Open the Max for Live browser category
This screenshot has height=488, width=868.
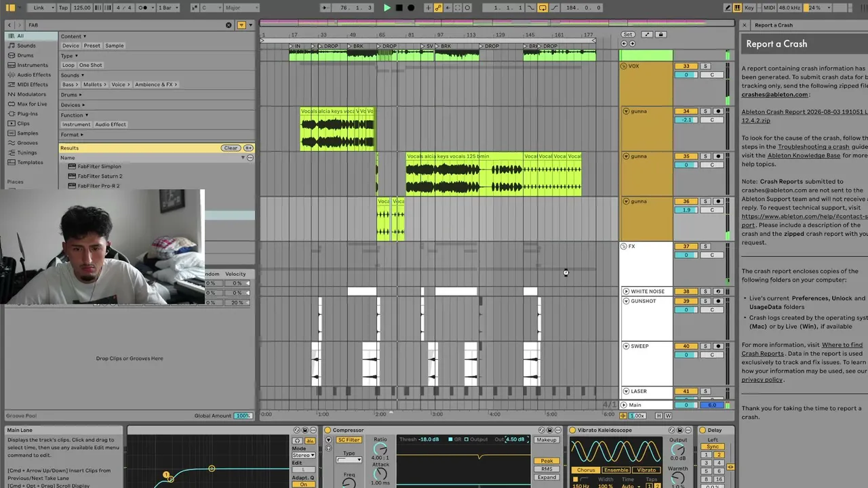click(32, 104)
